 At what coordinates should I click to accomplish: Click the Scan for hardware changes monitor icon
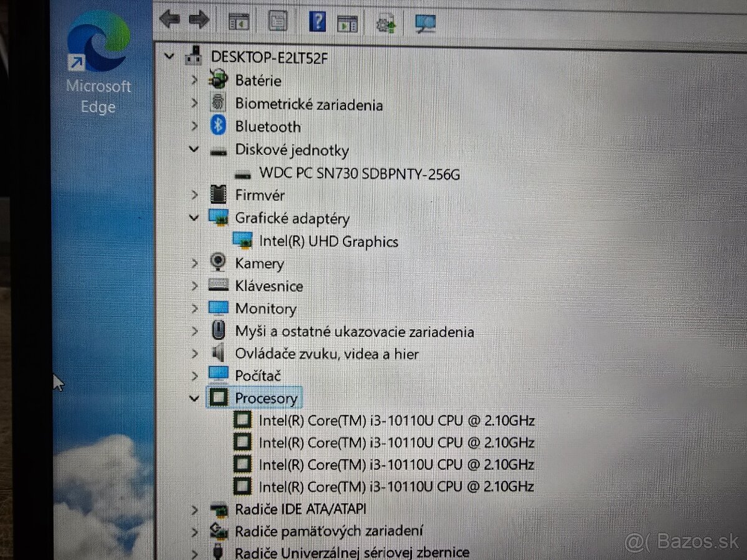(x=425, y=24)
